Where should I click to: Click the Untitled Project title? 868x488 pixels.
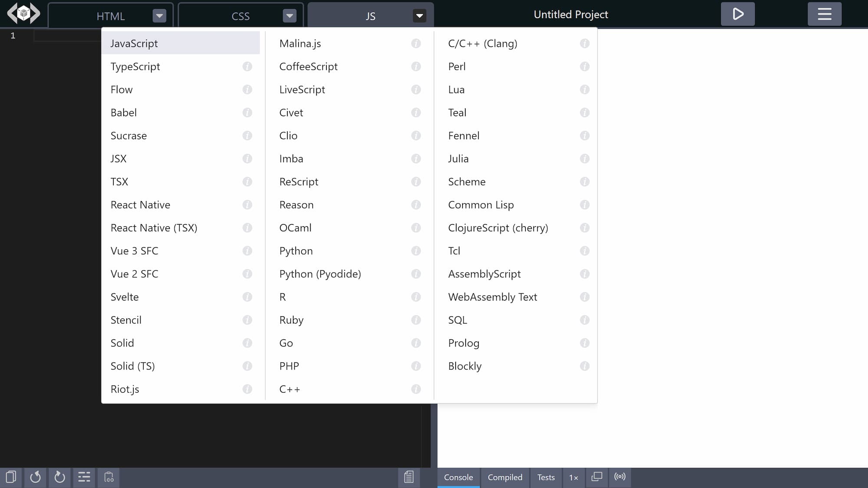click(x=571, y=14)
